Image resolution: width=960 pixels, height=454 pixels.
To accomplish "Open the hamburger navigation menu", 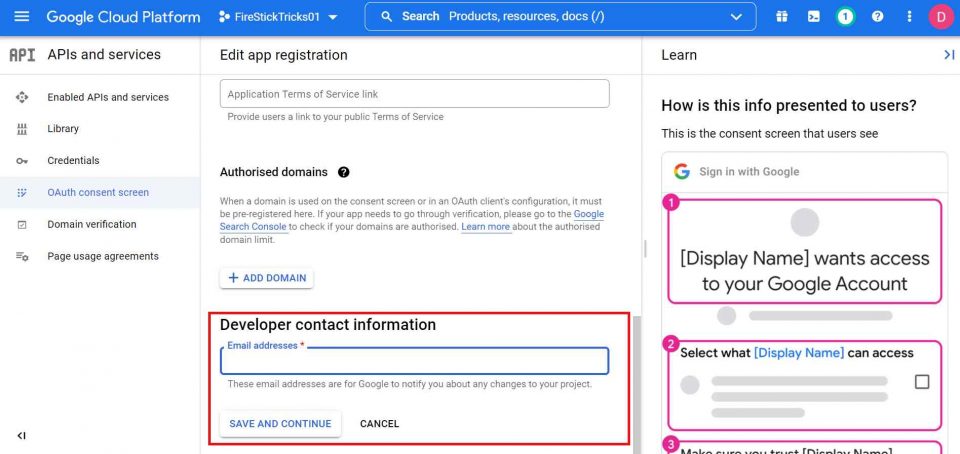I will pos(21,17).
